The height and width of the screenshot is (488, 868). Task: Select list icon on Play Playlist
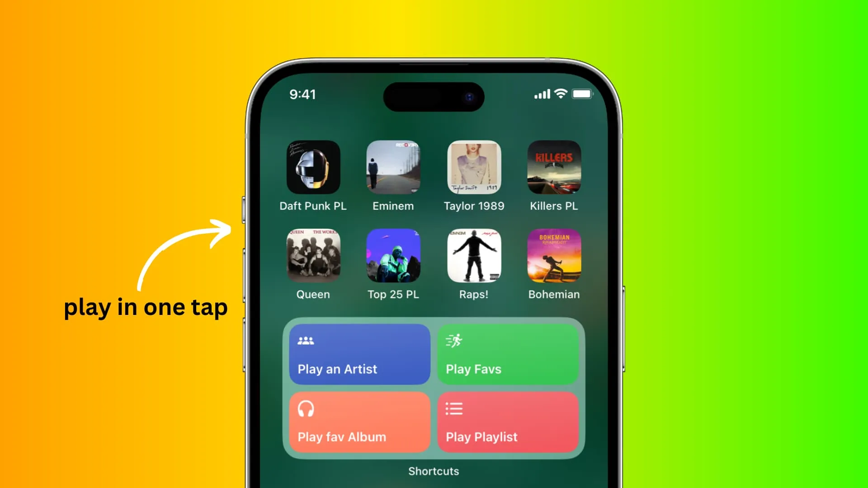(454, 408)
